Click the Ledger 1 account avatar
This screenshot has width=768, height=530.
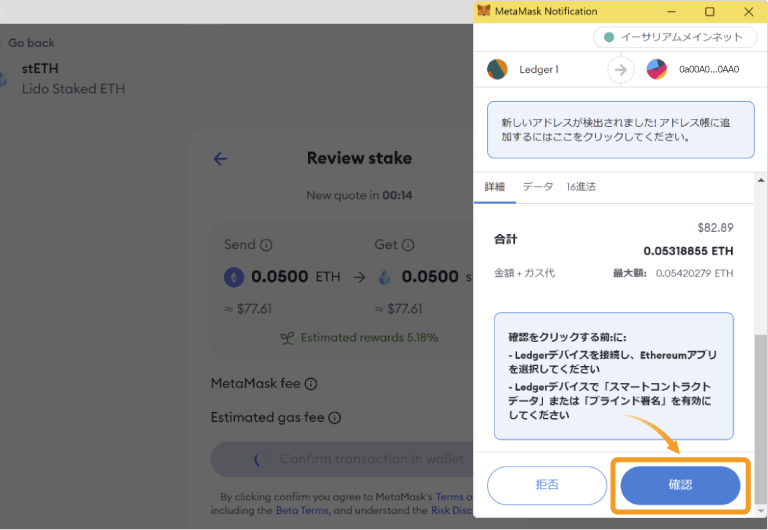[x=497, y=70]
